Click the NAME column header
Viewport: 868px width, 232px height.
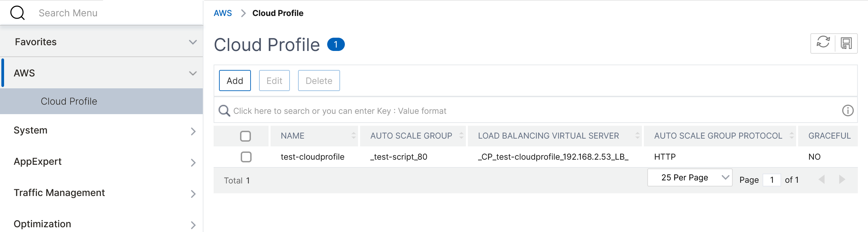(314, 136)
